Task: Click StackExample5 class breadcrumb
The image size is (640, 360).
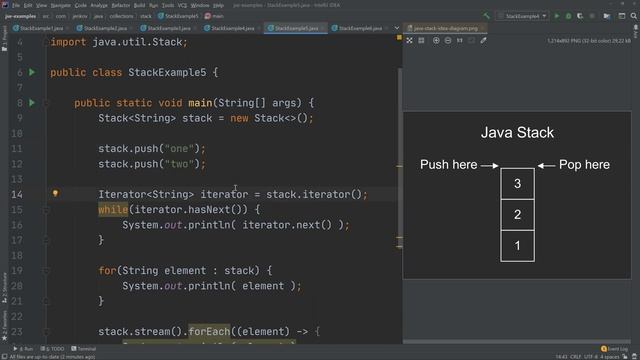Action: [x=178, y=16]
